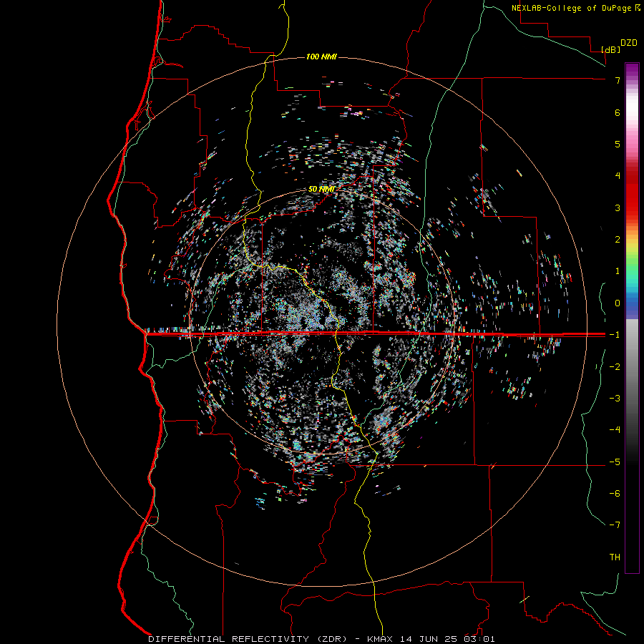Click the -5 value on color scale
The image size is (644, 644).
(x=615, y=462)
